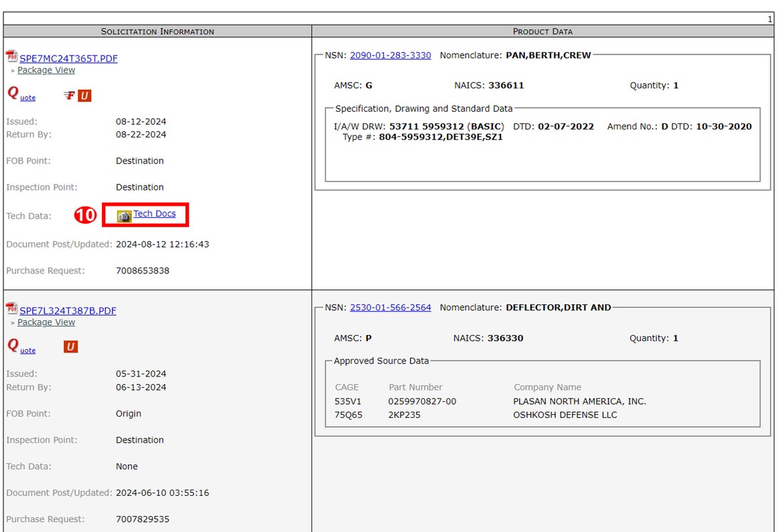Click the U icon in the second solicitation
The width and height of the screenshot is (783, 532).
click(x=70, y=347)
